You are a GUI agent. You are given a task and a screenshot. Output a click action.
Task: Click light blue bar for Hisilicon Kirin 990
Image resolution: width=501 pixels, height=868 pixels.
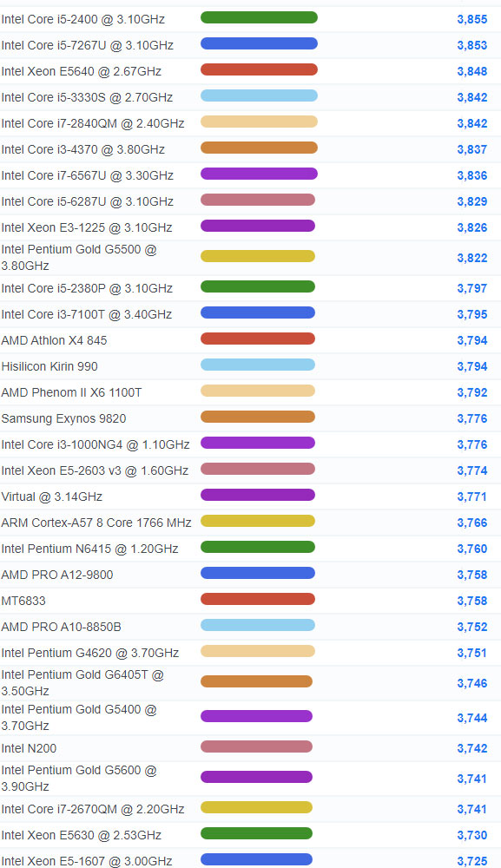(x=257, y=365)
